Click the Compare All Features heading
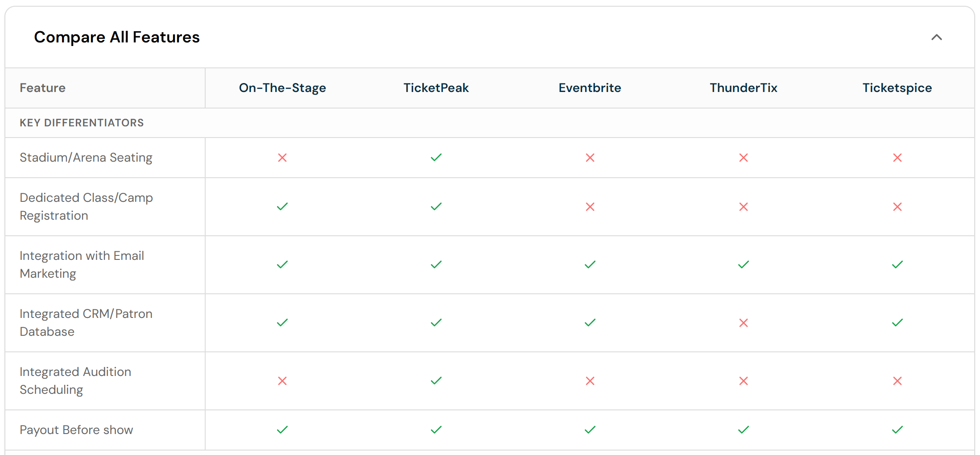The height and width of the screenshot is (455, 980). point(117,37)
